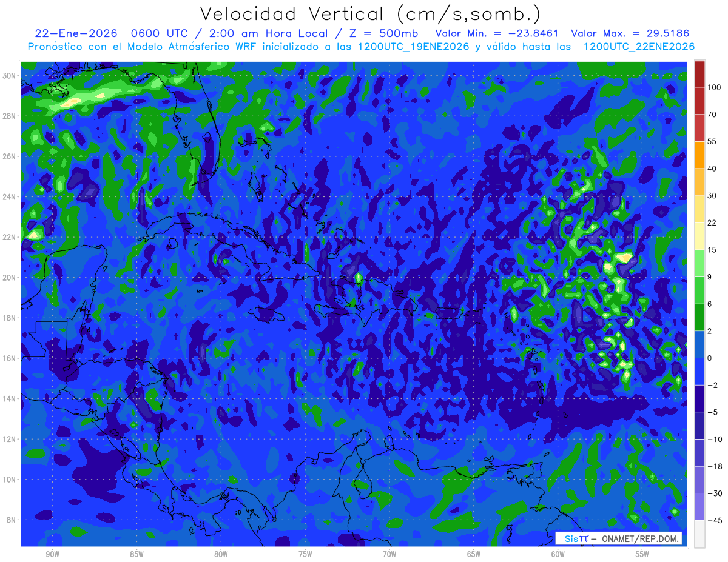Click the yellow swatch between 22 and 30
The width and height of the screenshot is (728, 562).
coord(699,209)
